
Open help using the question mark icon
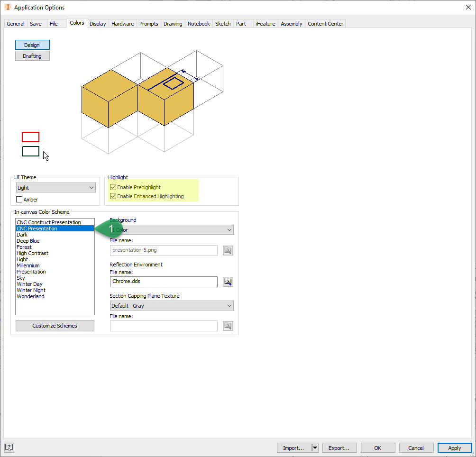(x=9, y=447)
